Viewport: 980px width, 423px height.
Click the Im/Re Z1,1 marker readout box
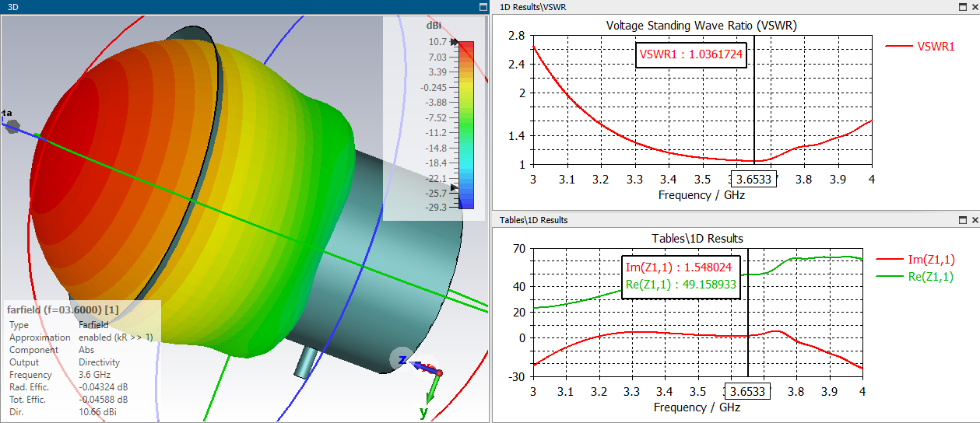click(681, 276)
